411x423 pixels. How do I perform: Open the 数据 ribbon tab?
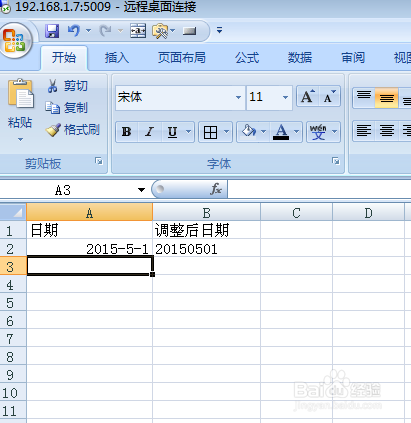tap(300, 58)
